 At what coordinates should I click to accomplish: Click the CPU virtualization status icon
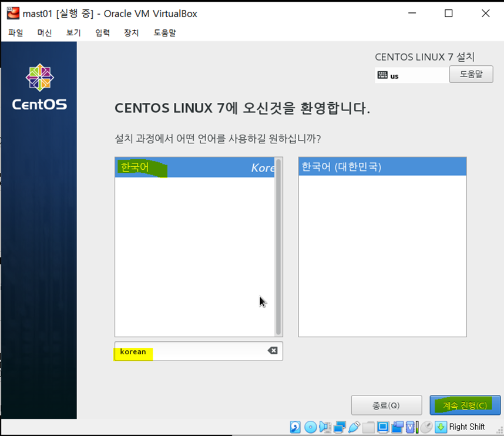click(x=412, y=427)
